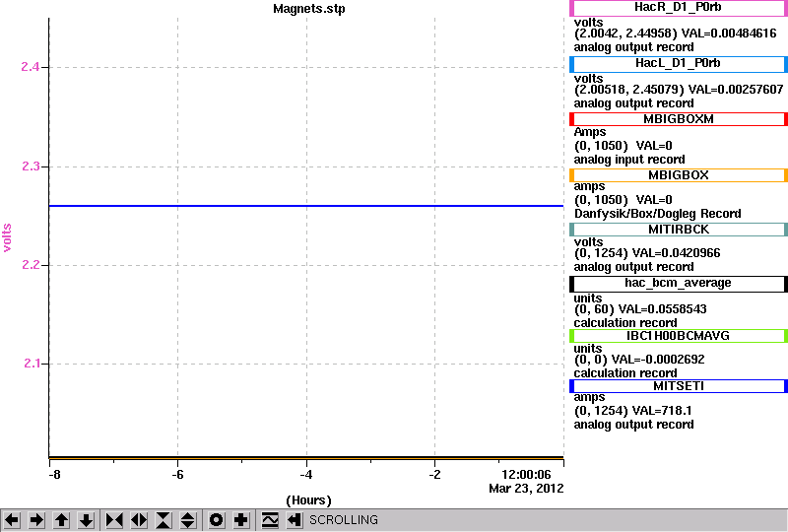
Task: Click the Danfysik/Box/Dogleg Record text
Action: pos(657,214)
